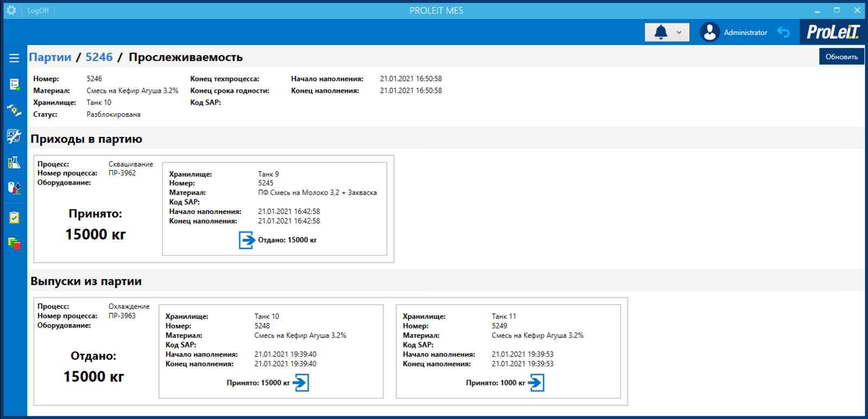
Task: Open the wrench maintenance sidebar icon
Action: pos(14,136)
